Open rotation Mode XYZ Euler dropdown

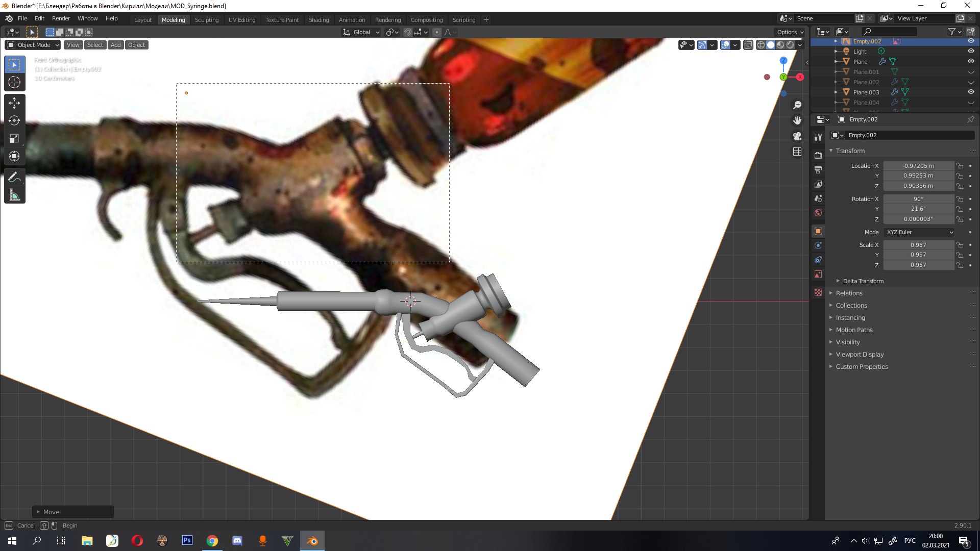[919, 232]
